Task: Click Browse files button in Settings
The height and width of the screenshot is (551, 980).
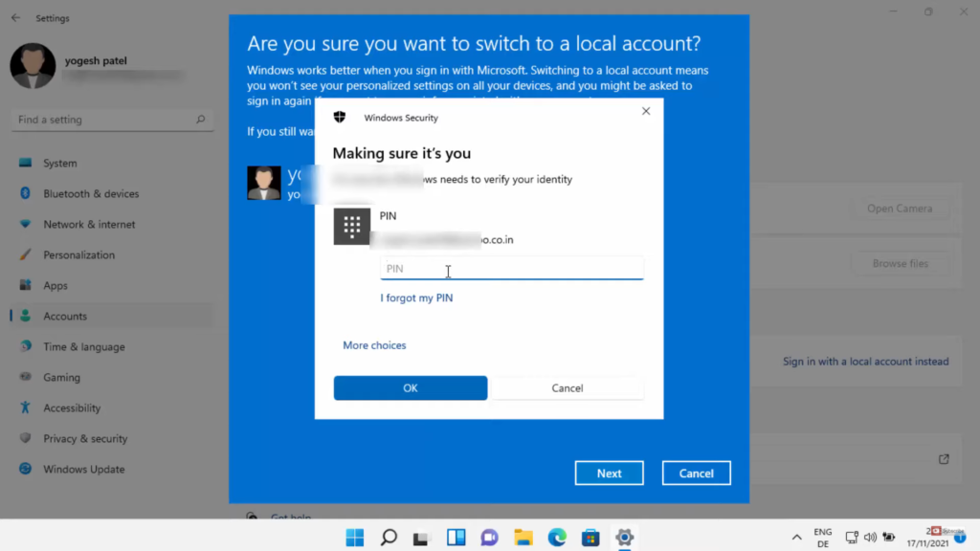Action: [900, 264]
